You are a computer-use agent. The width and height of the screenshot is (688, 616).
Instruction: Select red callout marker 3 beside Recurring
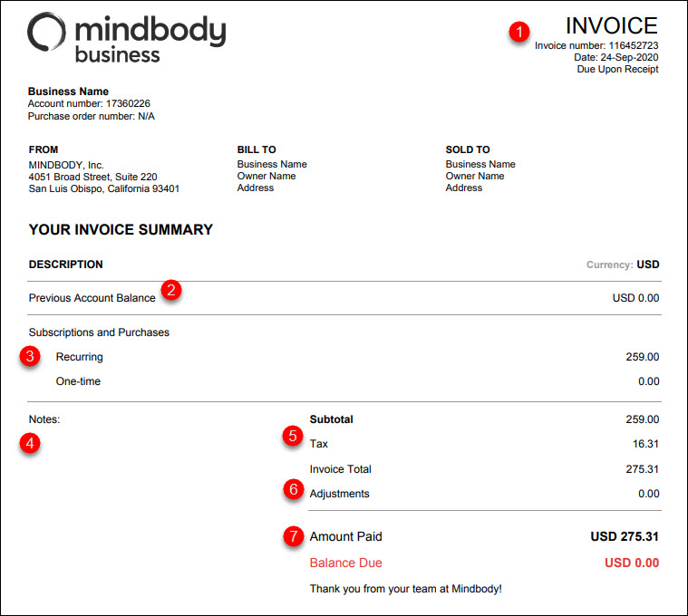point(31,356)
